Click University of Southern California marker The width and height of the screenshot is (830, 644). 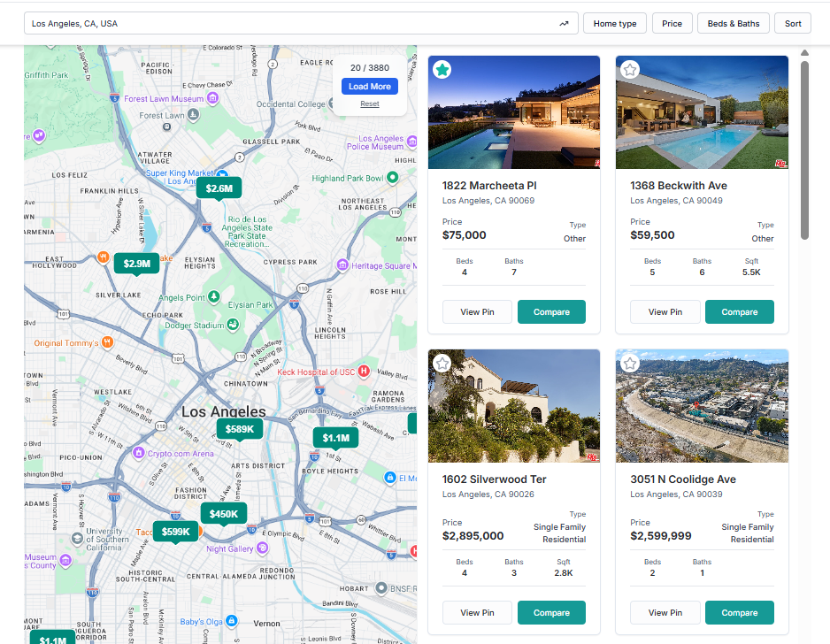77,539
